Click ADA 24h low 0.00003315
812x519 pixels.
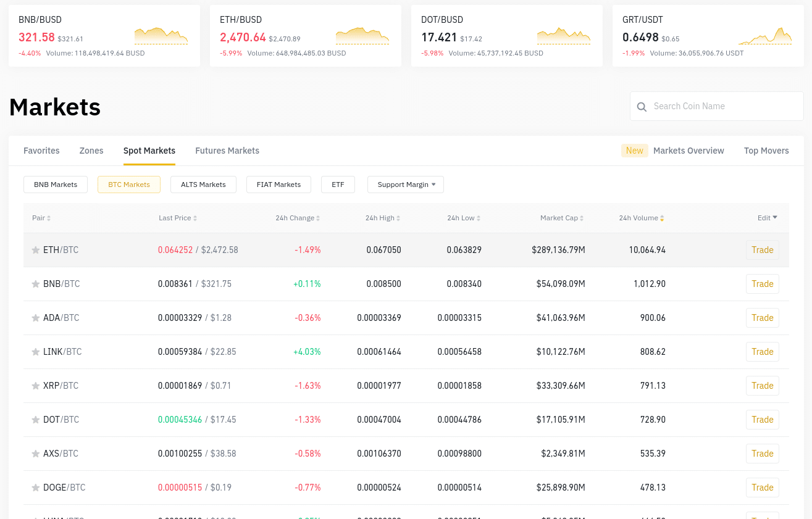click(459, 318)
